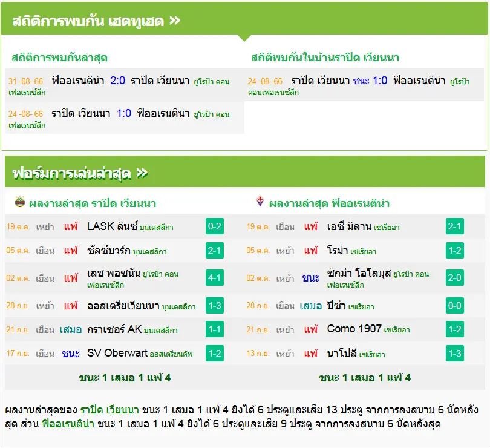Click the double-arrow icon beside the head-to-head header
Image resolution: width=490 pixels, height=448 pixels.
point(175,21)
